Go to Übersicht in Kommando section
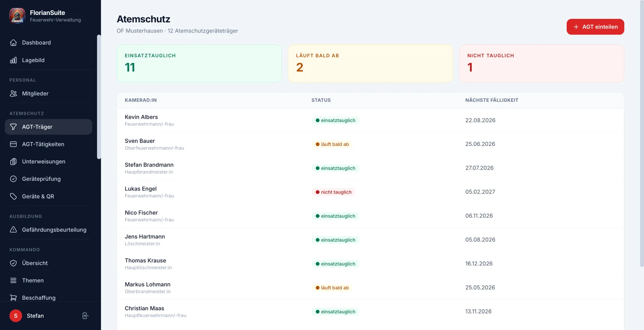Screen dimensions: 644x330 (x=48, y=263)
